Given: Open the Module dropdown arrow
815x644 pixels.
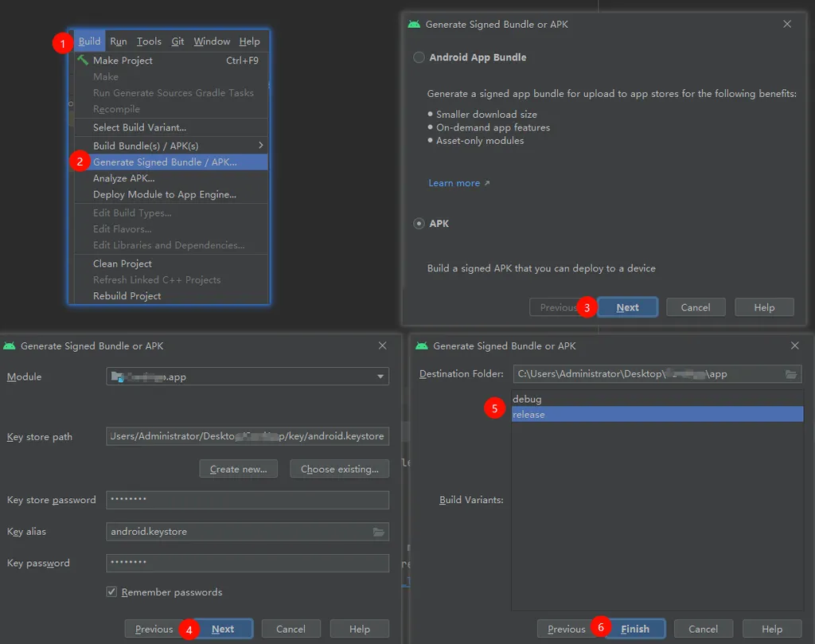Looking at the screenshot, I should [x=380, y=377].
